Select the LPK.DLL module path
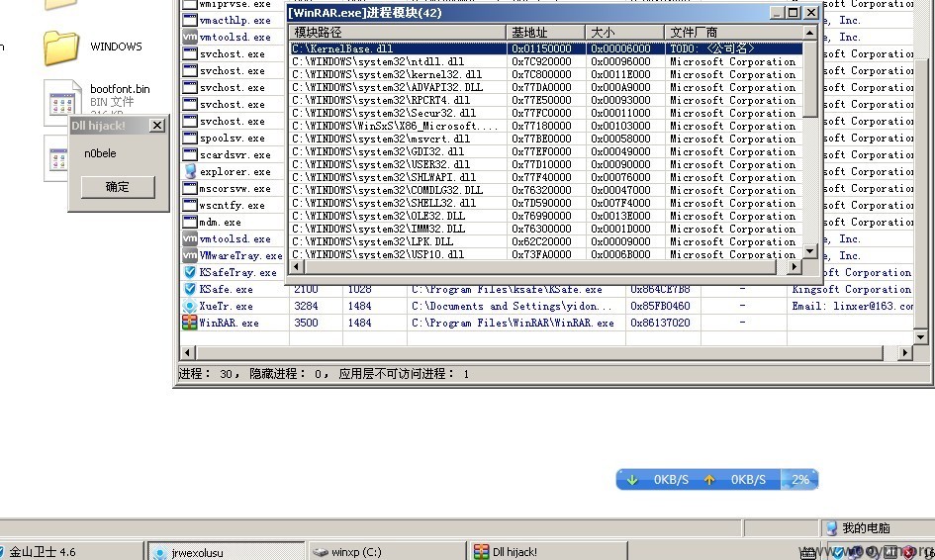Viewport: 935px width, 560px height. coord(373,241)
